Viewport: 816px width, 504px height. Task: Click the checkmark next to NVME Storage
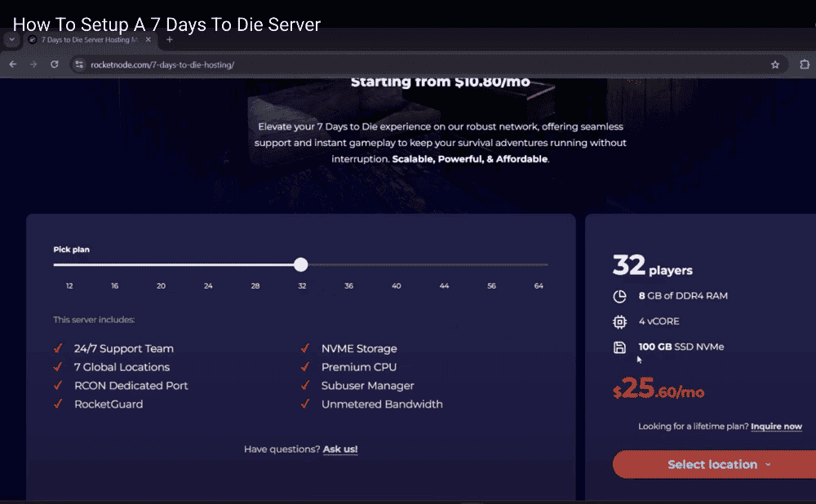[304, 348]
